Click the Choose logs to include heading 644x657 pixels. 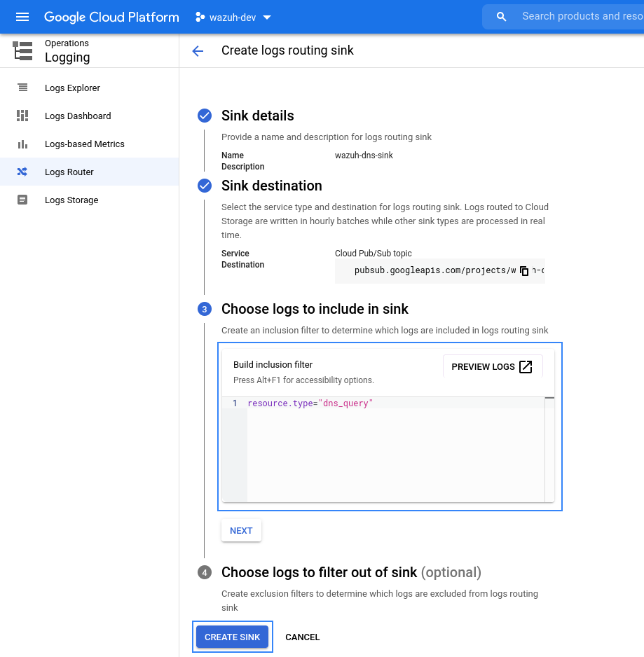pos(315,309)
